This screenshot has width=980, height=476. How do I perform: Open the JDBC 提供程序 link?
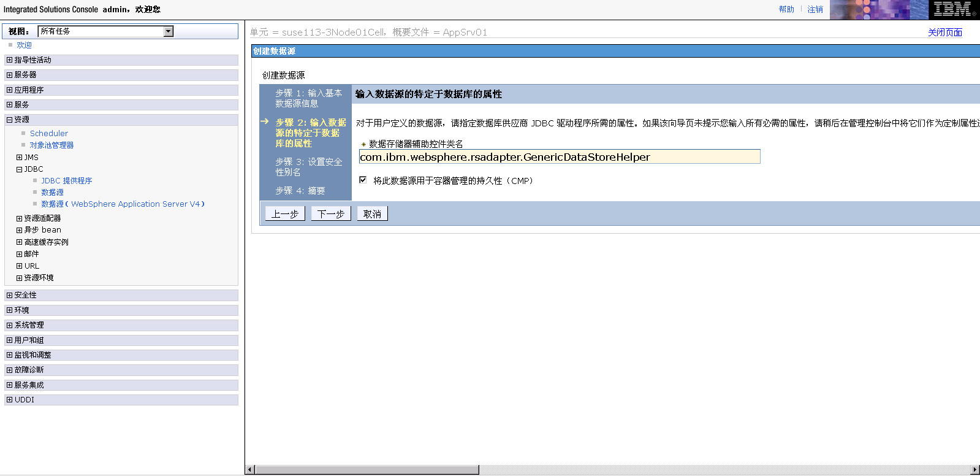pyautogui.click(x=66, y=181)
